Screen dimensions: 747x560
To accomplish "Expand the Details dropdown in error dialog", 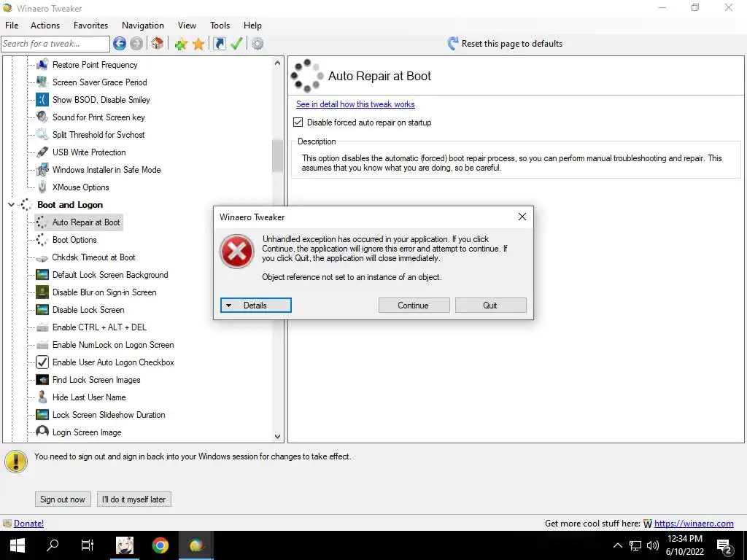I will point(256,306).
